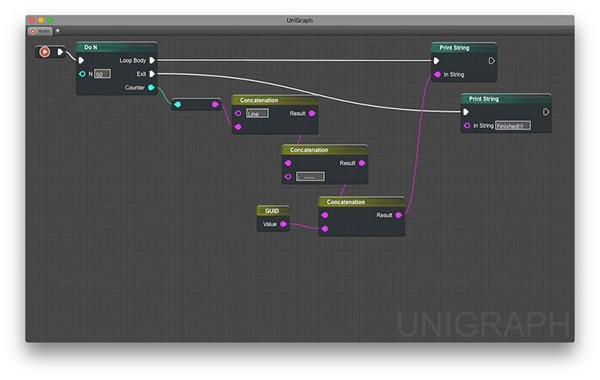
Task: Click upper input pin of the bottom Concatenation node
Action: click(x=325, y=215)
